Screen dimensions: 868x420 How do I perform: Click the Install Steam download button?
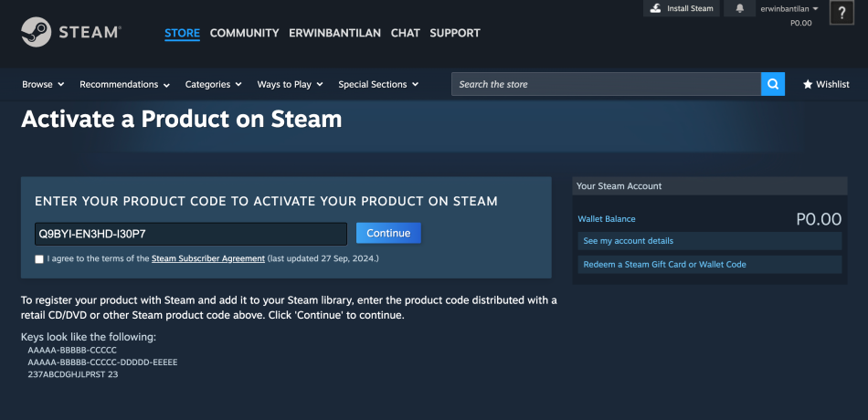pyautogui.click(x=681, y=8)
